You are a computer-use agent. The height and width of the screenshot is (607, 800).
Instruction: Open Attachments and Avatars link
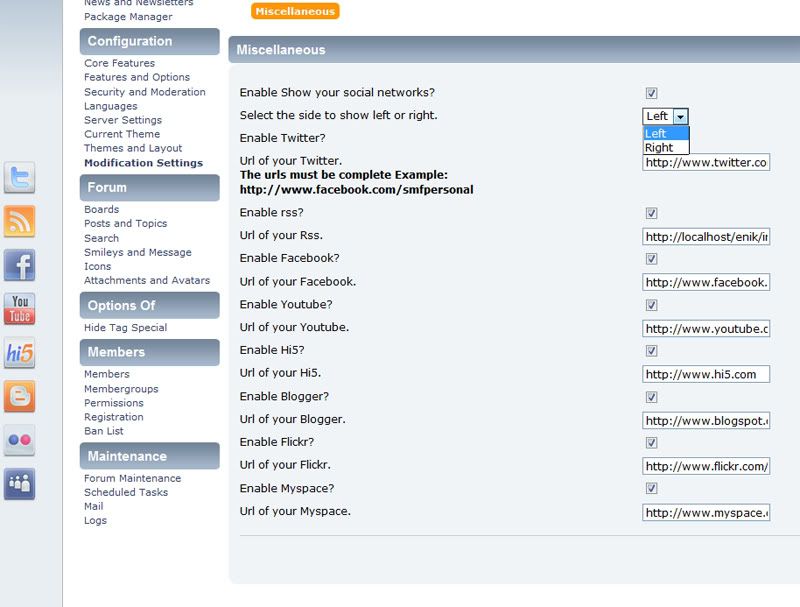pyautogui.click(x=147, y=281)
